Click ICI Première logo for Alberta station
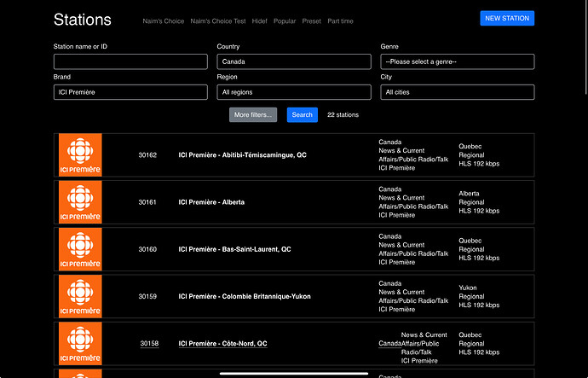The width and height of the screenshot is (588, 378). tap(80, 202)
